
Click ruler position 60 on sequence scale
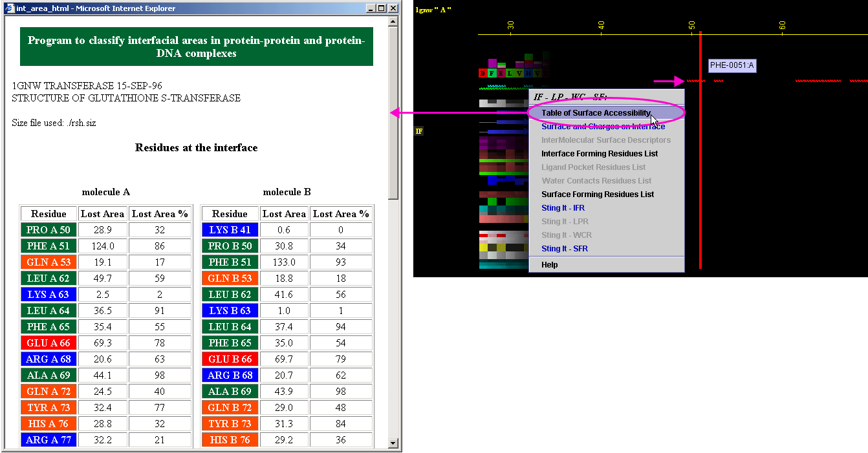(x=783, y=25)
